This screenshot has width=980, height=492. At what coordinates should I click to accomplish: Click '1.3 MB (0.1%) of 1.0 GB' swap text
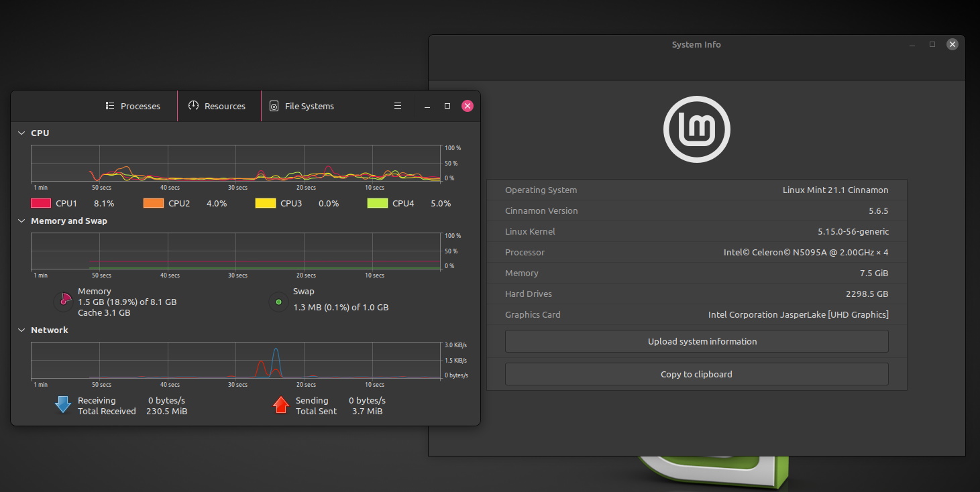[x=341, y=307]
